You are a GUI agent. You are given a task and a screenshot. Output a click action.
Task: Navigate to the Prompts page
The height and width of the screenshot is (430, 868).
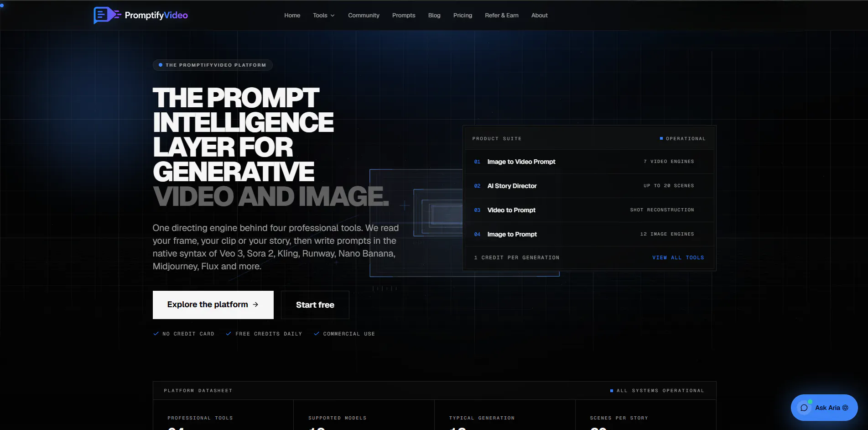click(404, 15)
